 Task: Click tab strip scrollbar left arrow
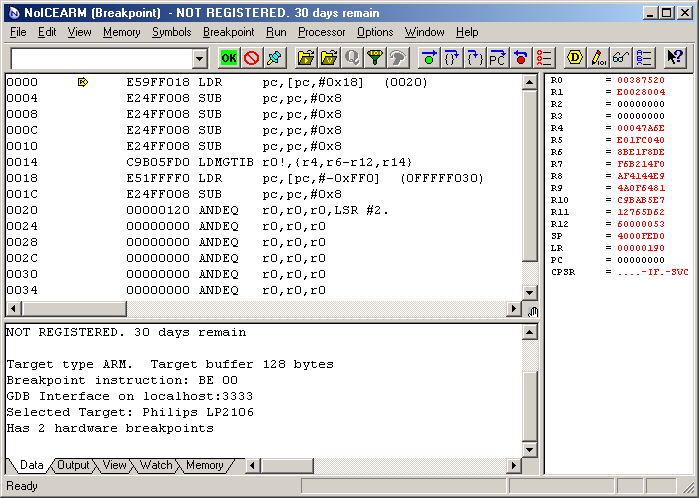click(x=253, y=465)
